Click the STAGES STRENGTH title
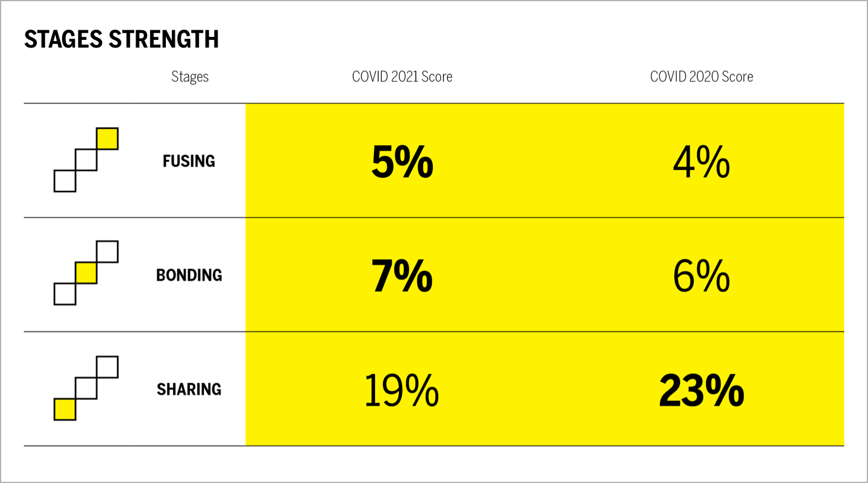Screen dimensions: 868x483 pyautogui.click(x=121, y=39)
